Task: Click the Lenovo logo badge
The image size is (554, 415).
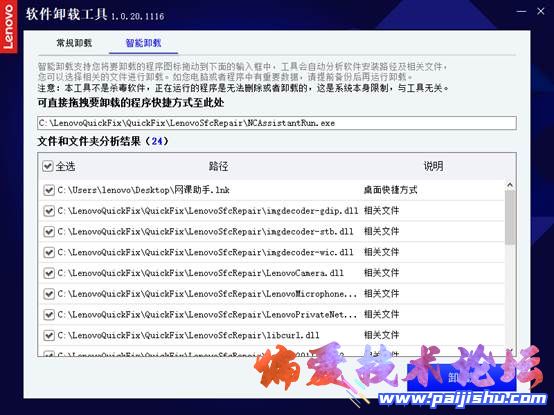Action: (x=8, y=26)
